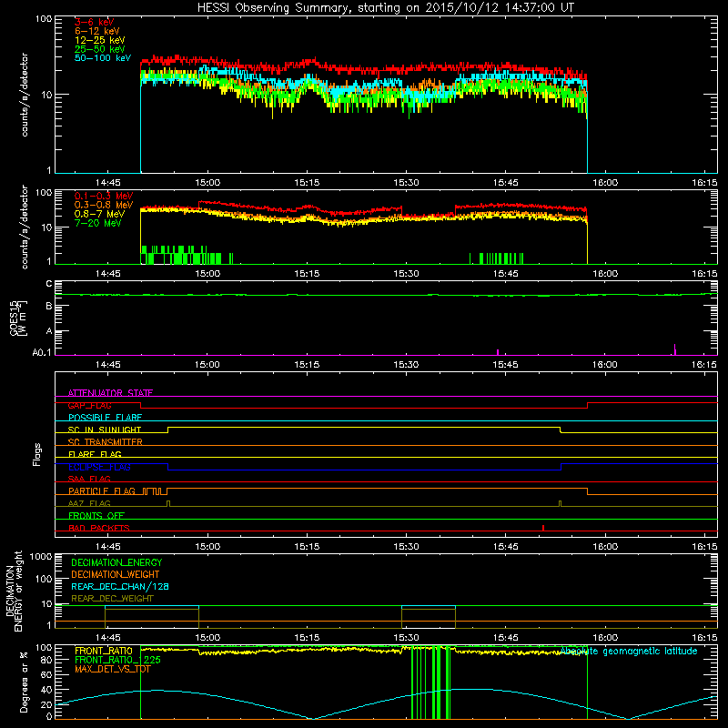Screen dimensions: 728x728
Task: Click the REAR_DEC_CHAN/128 legend label
Action: pyautogui.click(x=120, y=586)
